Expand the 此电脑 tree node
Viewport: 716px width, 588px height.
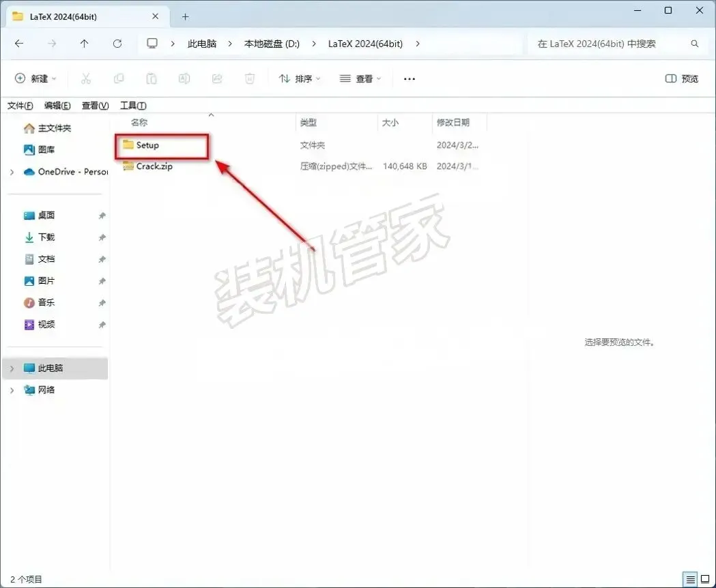[x=12, y=368]
